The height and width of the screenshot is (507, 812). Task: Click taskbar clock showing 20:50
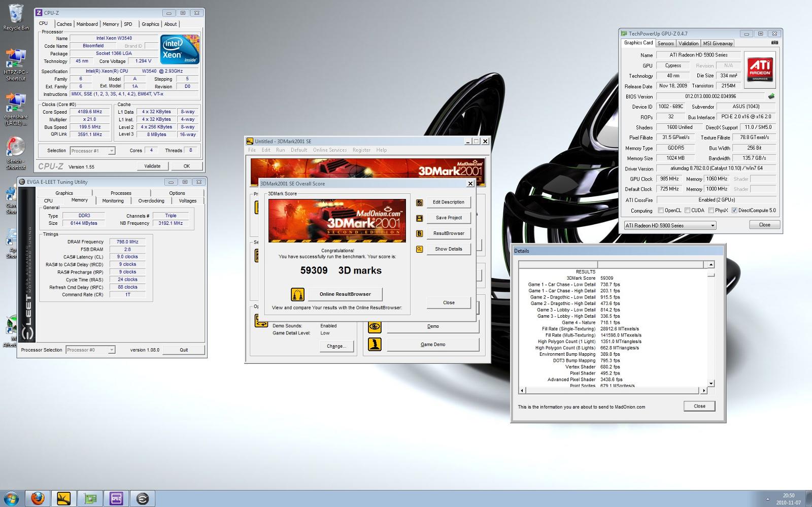pos(788,495)
